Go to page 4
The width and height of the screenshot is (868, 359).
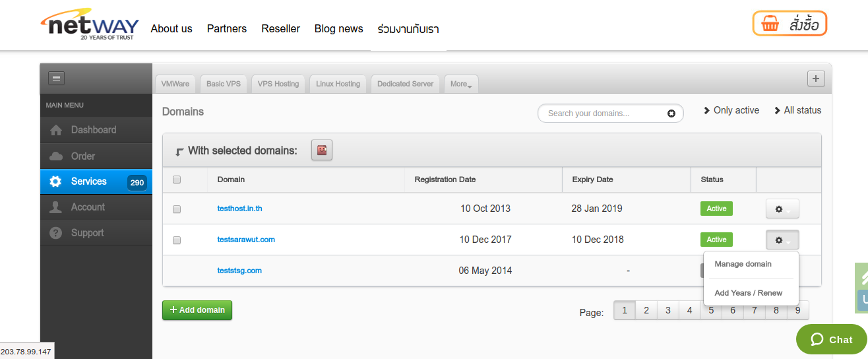tap(689, 310)
